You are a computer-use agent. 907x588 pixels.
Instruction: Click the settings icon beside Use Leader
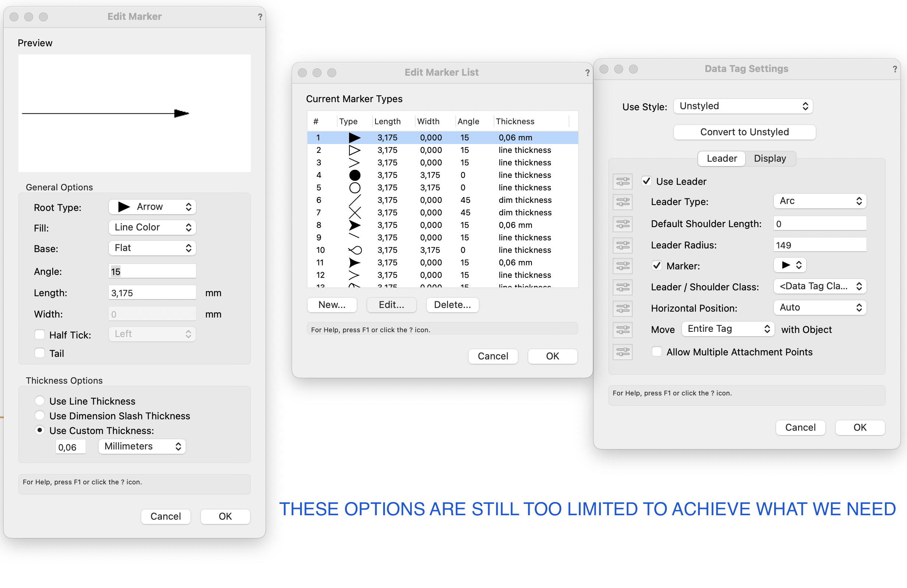pyautogui.click(x=622, y=181)
